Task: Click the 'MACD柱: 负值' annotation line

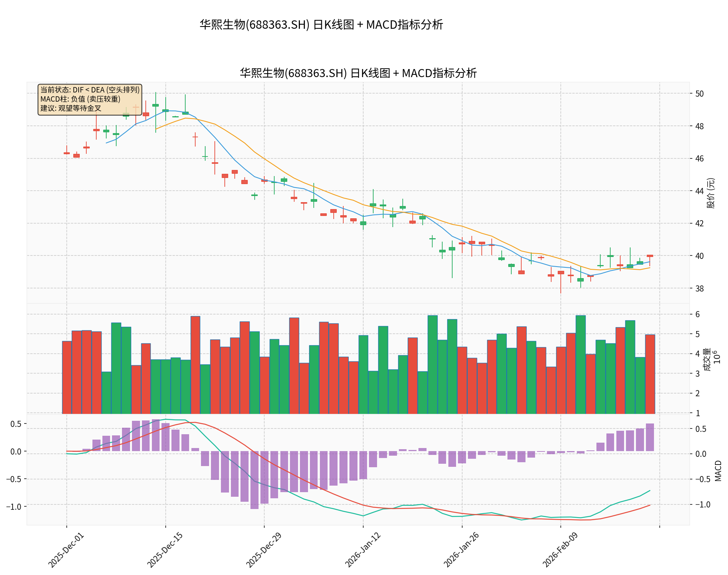Action: [x=80, y=99]
